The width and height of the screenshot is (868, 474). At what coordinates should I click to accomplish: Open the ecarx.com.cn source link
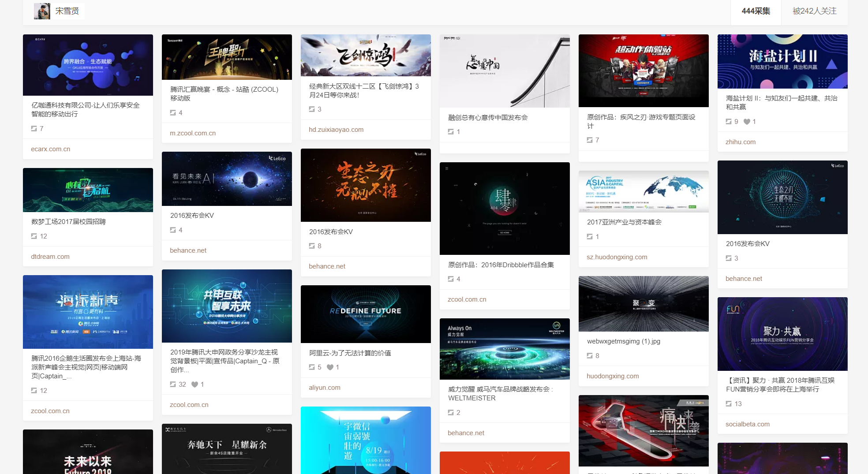click(51, 149)
